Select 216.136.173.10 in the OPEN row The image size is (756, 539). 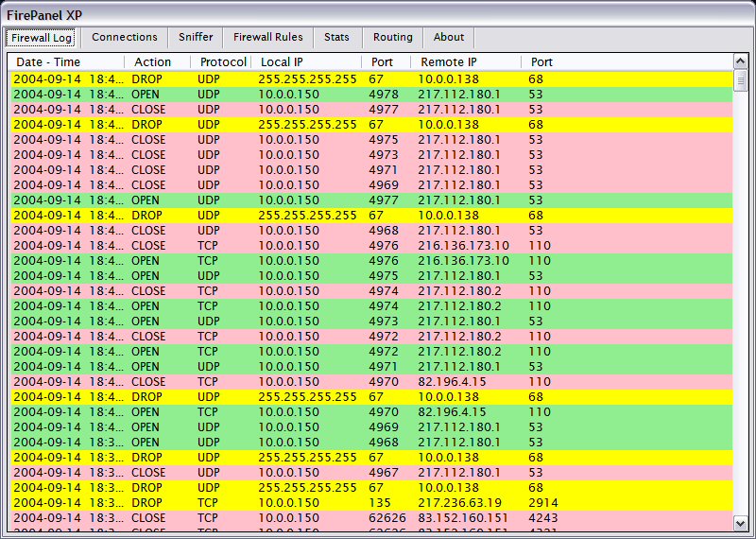pos(463,261)
